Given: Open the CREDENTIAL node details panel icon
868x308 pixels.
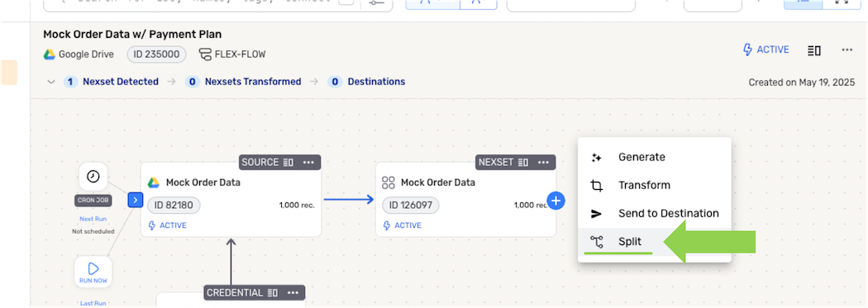Looking at the screenshot, I should tap(272, 292).
